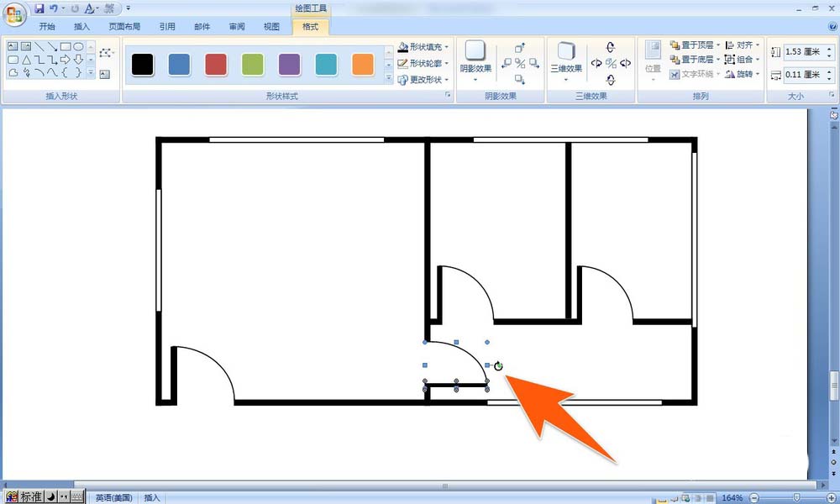Viewport: 840px width, 504px height.
Task: Select the red shape style swatch
Action: (216, 65)
